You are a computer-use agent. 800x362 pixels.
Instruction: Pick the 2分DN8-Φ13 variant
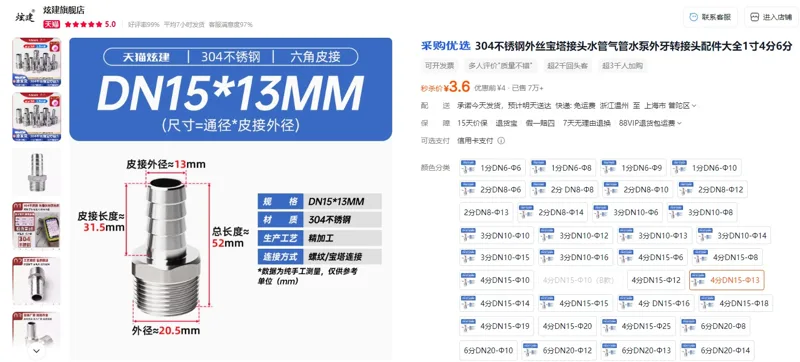(x=486, y=212)
